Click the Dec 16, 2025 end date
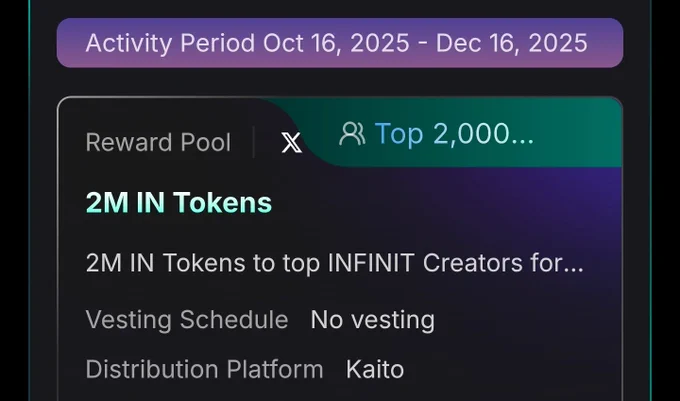680x401 pixels. pyautogui.click(x=512, y=43)
